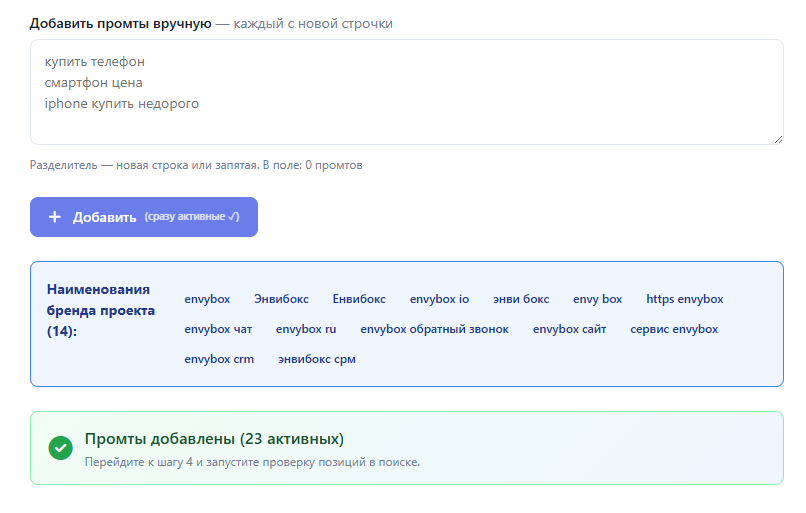
Task: Select the brand tag 'сервис envybox'
Action: coord(674,329)
